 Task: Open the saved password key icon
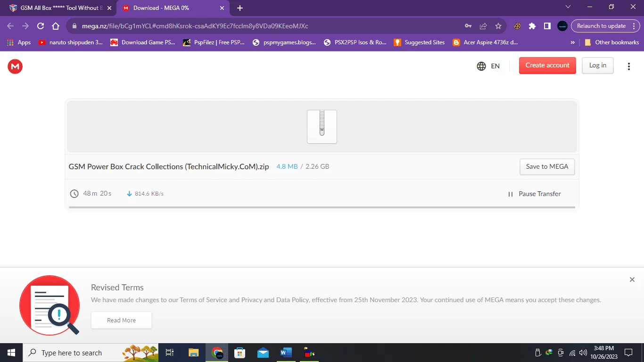[468, 26]
